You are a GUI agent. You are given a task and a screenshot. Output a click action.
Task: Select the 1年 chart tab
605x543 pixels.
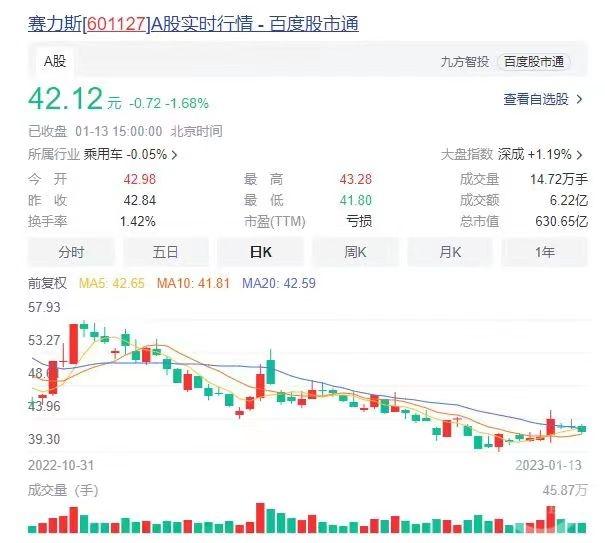[544, 252]
